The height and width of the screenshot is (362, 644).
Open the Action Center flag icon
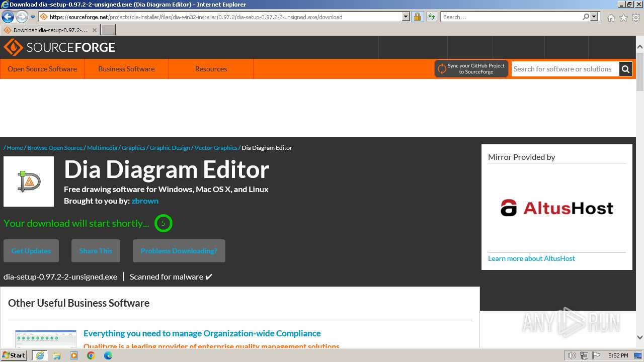(x=596, y=355)
